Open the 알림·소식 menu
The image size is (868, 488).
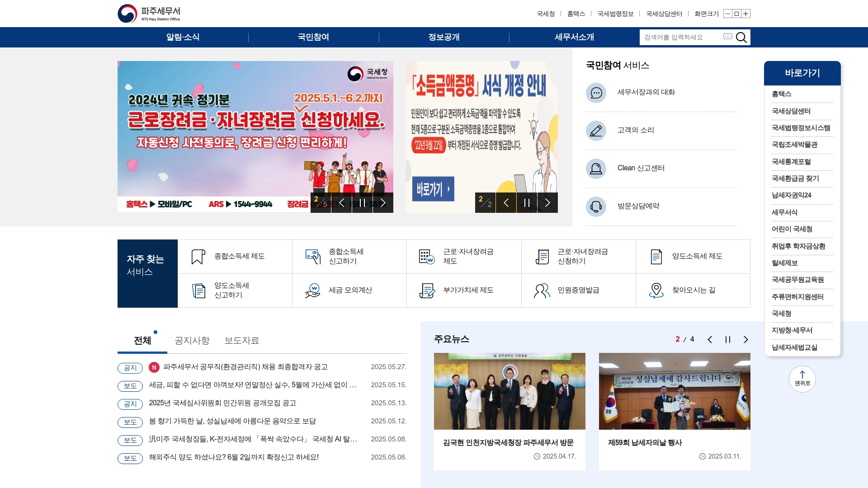[x=183, y=37]
